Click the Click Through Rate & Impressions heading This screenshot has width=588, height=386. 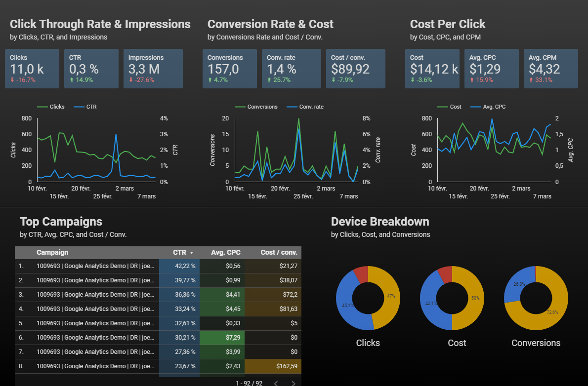point(100,24)
